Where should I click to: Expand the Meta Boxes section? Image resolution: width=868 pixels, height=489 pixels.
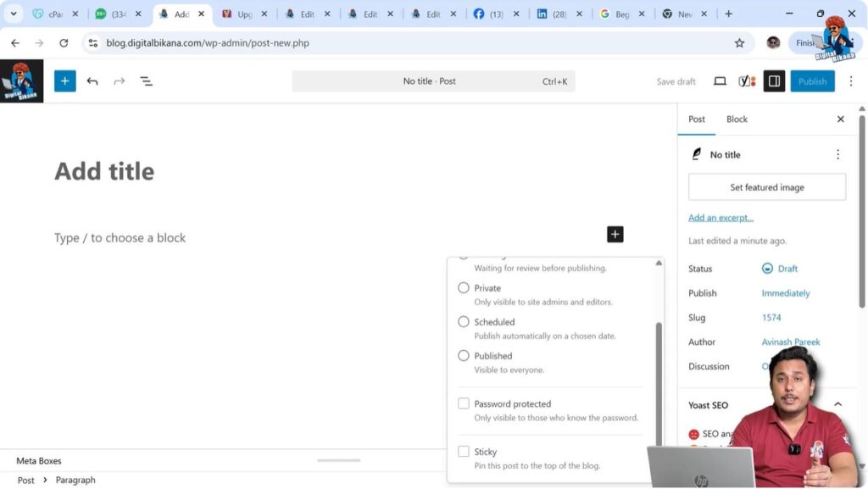pos(39,461)
